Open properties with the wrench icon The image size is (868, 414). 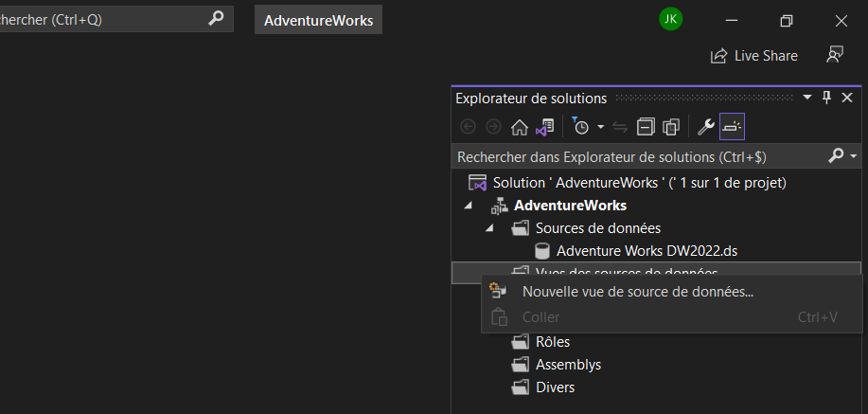point(706,128)
